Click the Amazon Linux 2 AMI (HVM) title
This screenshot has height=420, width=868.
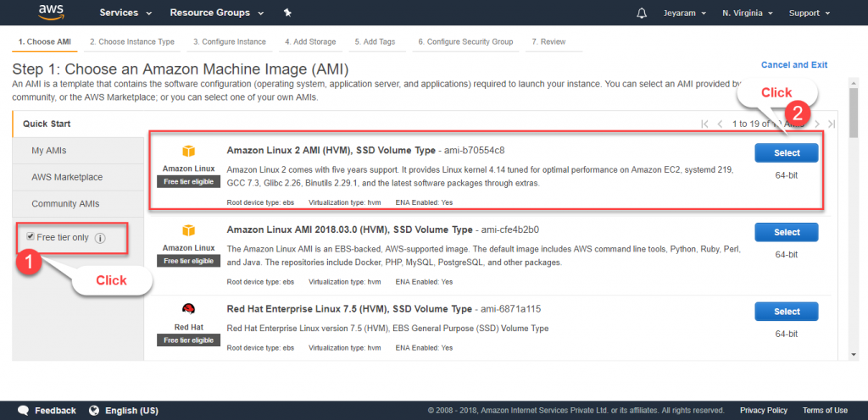click(x=331, y=150)
